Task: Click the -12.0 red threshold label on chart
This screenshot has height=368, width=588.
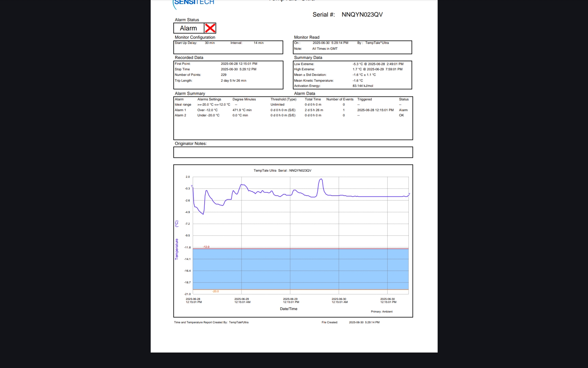Action: click(x=206, y=247)
